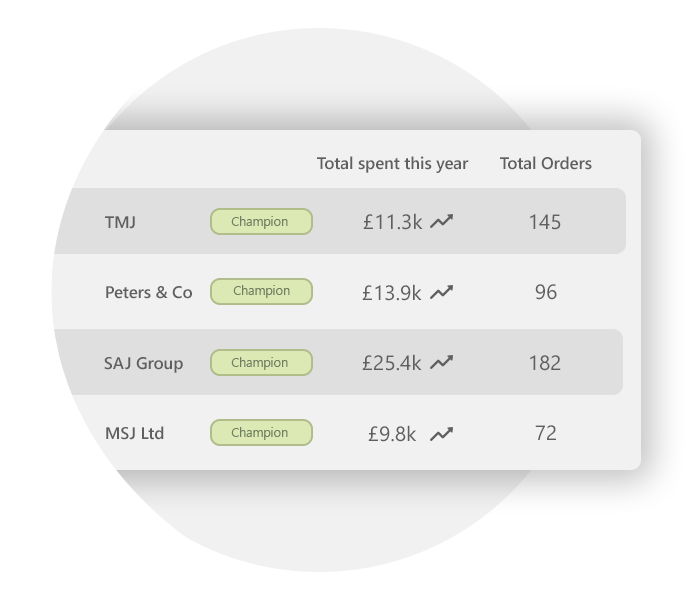Viewport: 700px width, 600px height.
Task: Click the 182 orders figure
Action: point(545,363)
